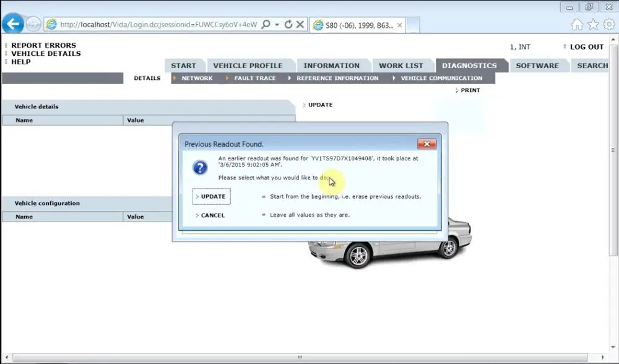
Task: Click LOG OUT
Action: pyautogui.click(x=587, y=47)
